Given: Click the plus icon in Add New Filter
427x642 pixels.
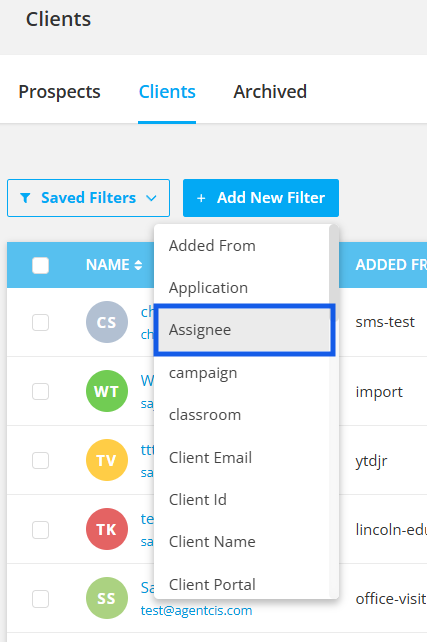Looking at the screenshot, I should coord(201,198).
